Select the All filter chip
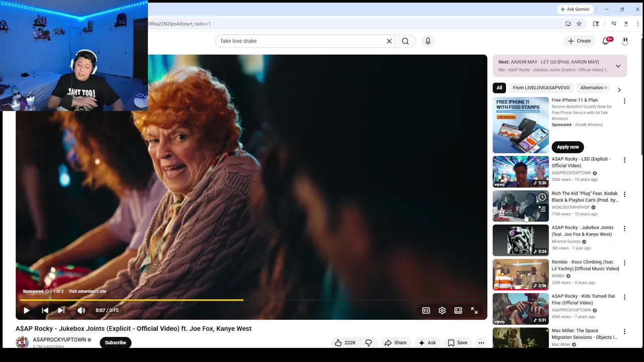The height and width of the screenshot is (362, 644). click(499, 87)
